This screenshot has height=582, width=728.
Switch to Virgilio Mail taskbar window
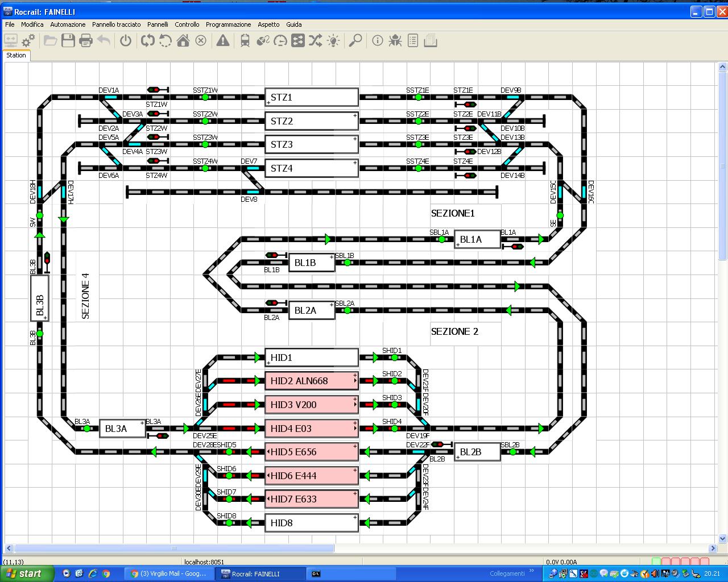click(169, 573)
